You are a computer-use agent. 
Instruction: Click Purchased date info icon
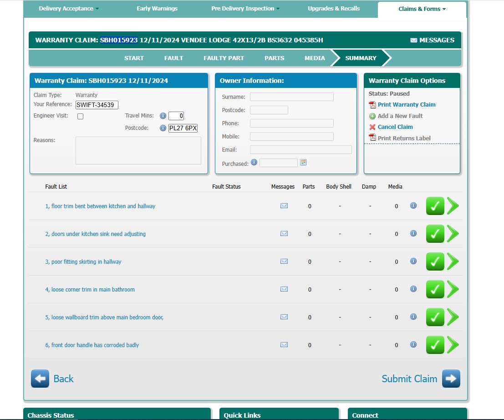click(x=254, y=163)
